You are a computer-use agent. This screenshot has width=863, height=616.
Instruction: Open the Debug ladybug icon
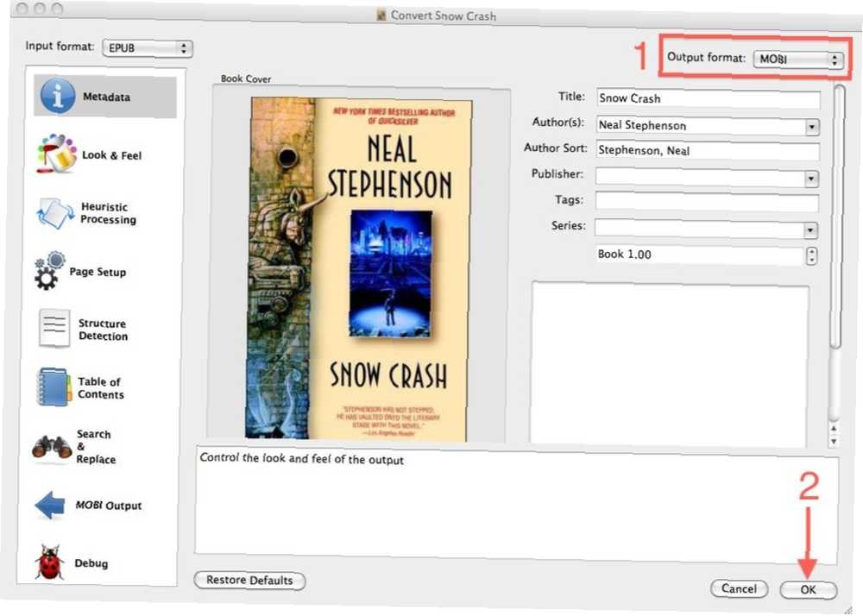(x=50, y=563)
